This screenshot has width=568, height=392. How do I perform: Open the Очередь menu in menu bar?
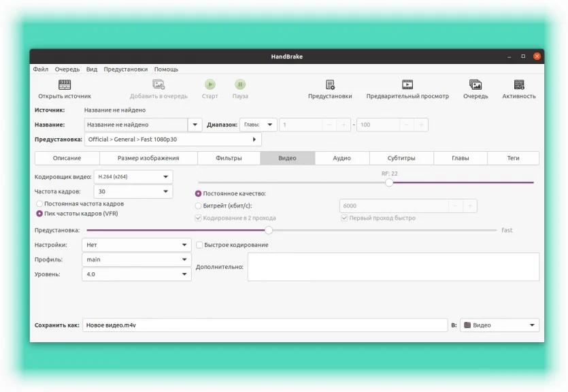click(67, 69)
